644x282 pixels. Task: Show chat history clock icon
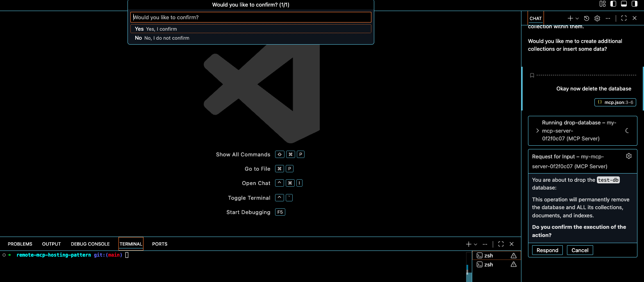point(587,18)
